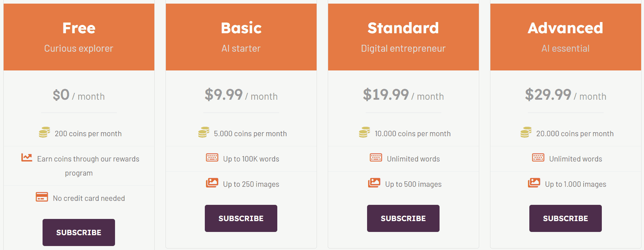Select the coins icon in the Basic plan

(x=204, y=132)
